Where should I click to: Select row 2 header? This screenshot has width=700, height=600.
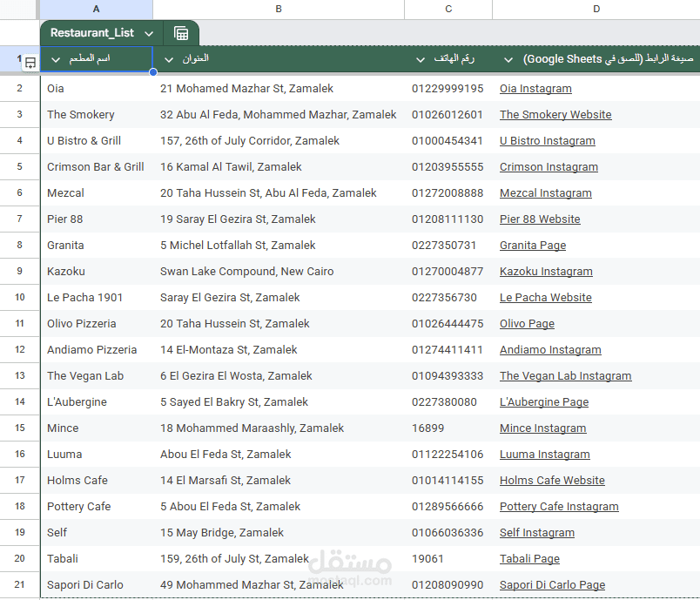click(x=20, y=89)
